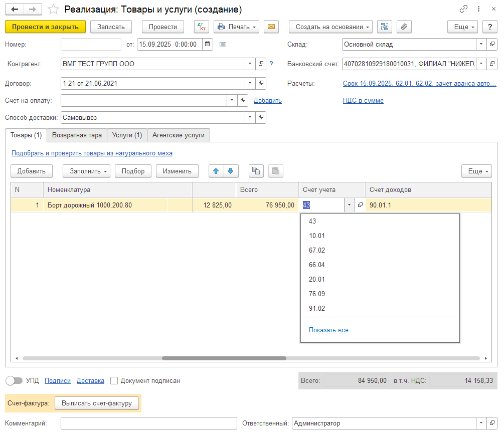Move row down with blue arrow

tap(231, 171)
